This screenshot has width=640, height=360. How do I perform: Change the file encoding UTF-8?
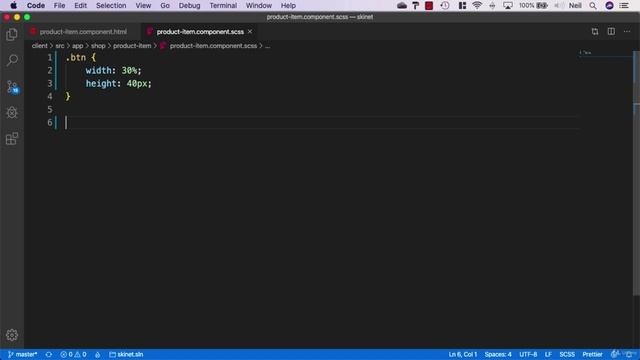[528, 354]
